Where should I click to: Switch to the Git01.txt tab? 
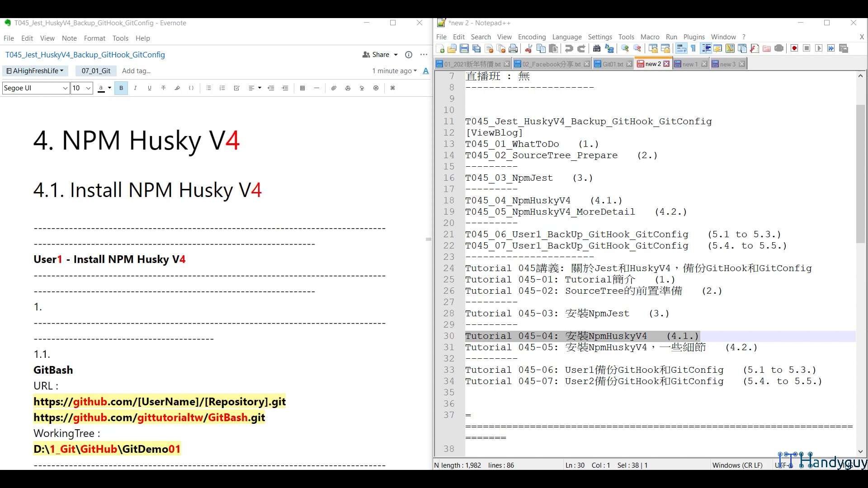(x=612, y=64)
